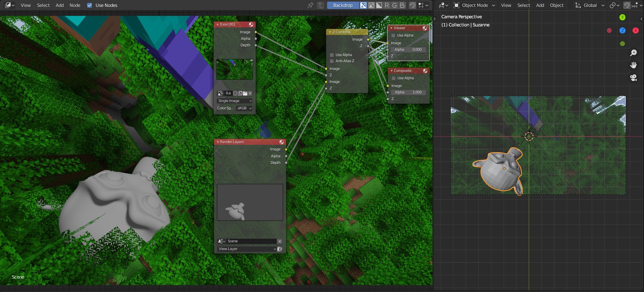Screen dimensions: 644x292
Task: Open the Single Image source dropdown
Action: coord(235,101)
